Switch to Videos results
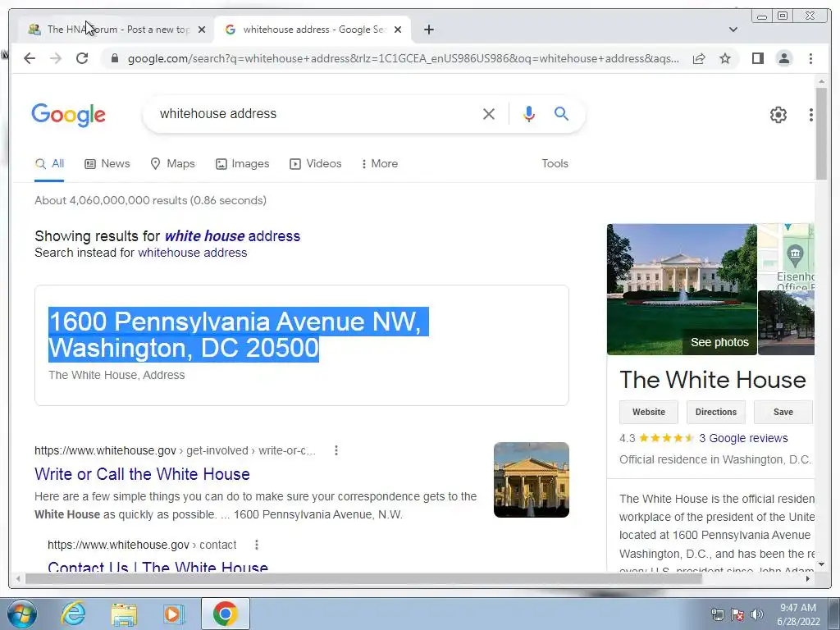Image resolution: width=840 pixels, height=630 pixels. [315, 164]
